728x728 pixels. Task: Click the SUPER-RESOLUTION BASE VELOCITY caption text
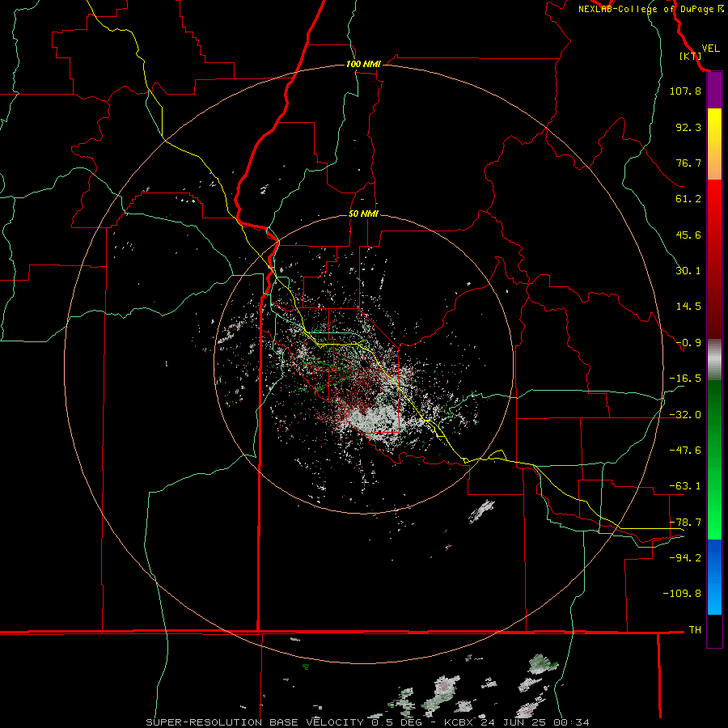[255, 722]
